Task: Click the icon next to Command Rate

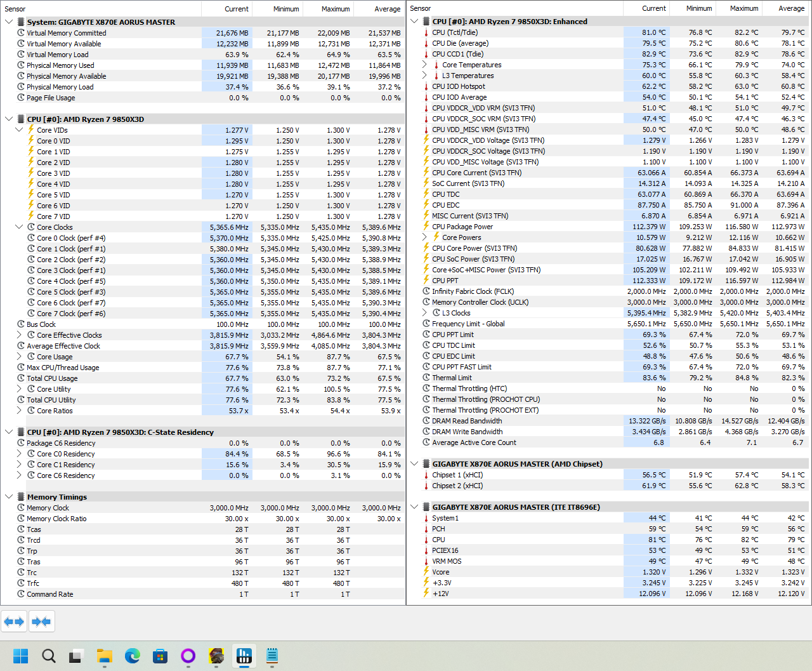Action: pos(21,594)
